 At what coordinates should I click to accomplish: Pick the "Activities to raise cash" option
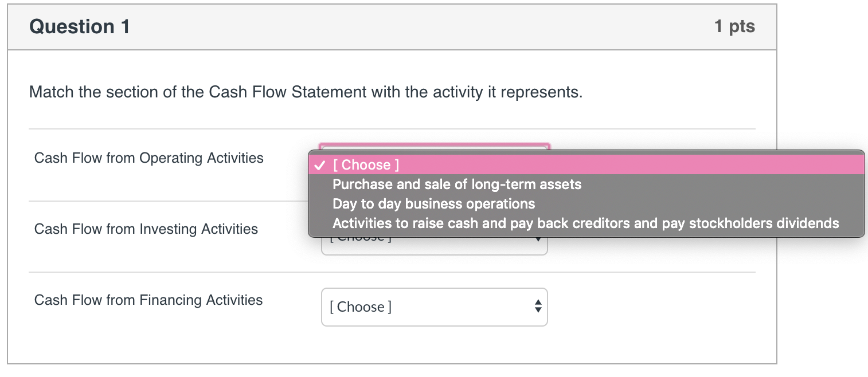(585, 223)
